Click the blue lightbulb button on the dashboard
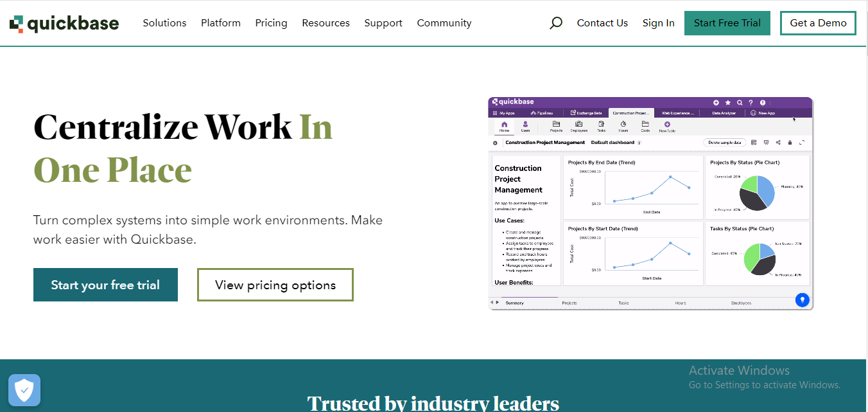The height and width of the screenshot is (412, 868). [x=802, y=300]
